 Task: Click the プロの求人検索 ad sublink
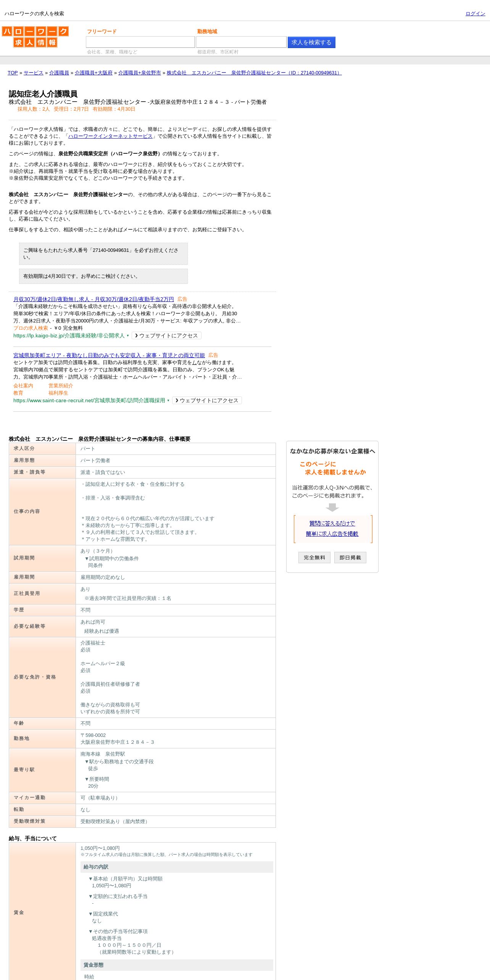[x=31, y=328]
